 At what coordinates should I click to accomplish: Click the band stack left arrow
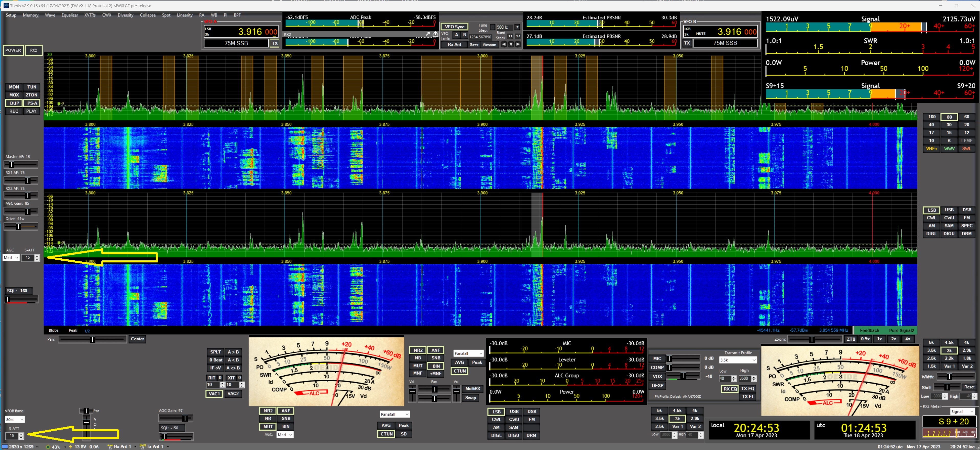pos(504,44)
